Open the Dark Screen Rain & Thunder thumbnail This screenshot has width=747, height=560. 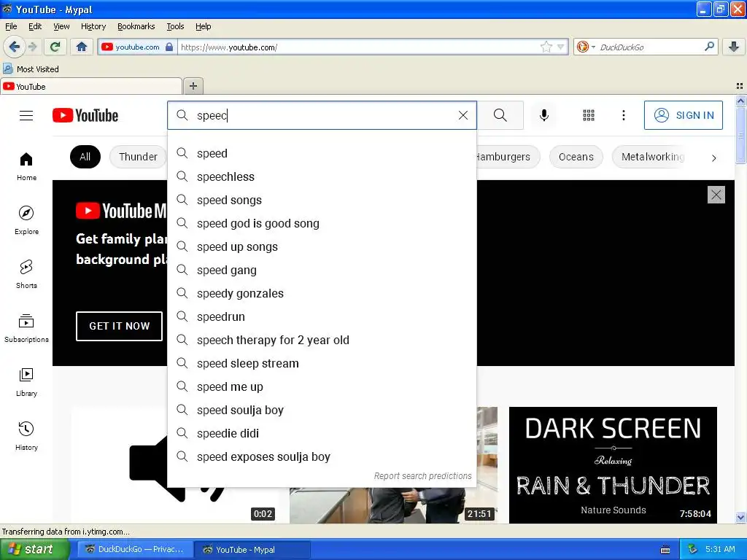pos(613,464)
